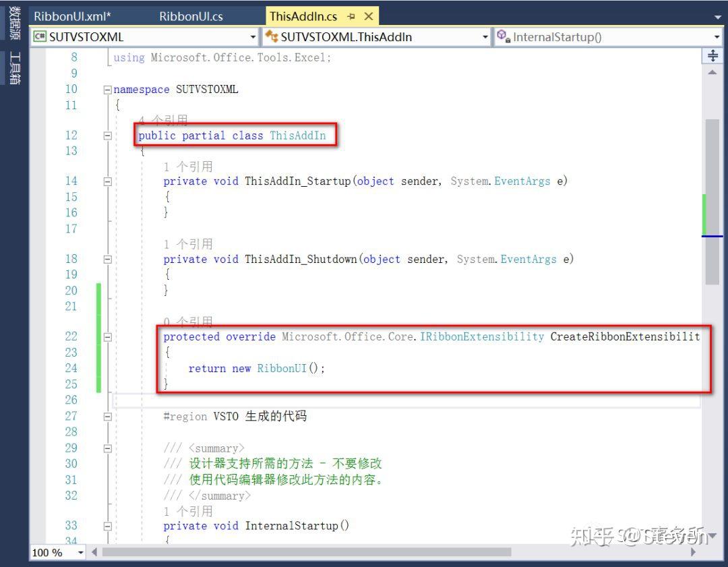The image size is (728, 567).
Task: Click the empty line 26 in editor
Action: (x=406, y=400)
